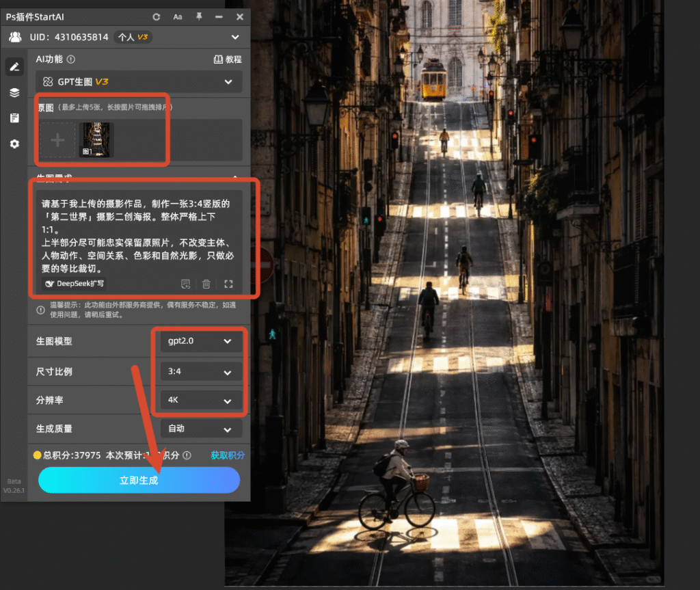The height and width of the screenshot is (590, 700).
Task: Click the refresh icon in StartAI title bar
Action: pyautogui.click(x=157, y=17)
